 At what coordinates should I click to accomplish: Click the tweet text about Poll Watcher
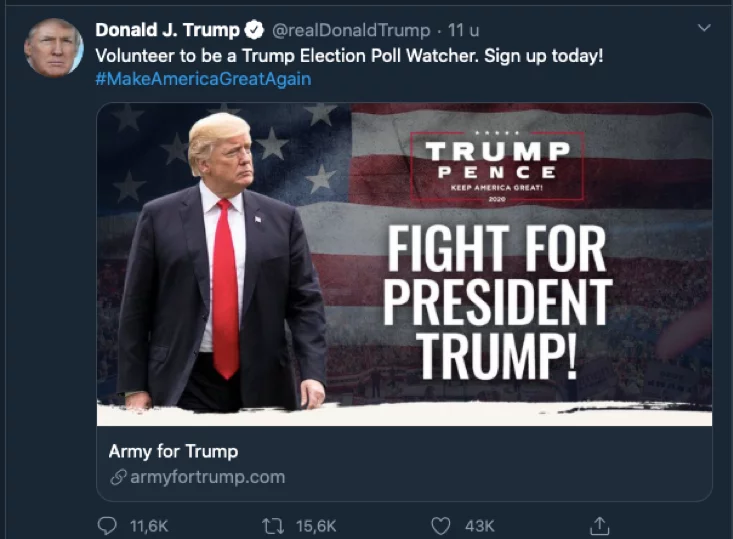click(x=349, y=56)
